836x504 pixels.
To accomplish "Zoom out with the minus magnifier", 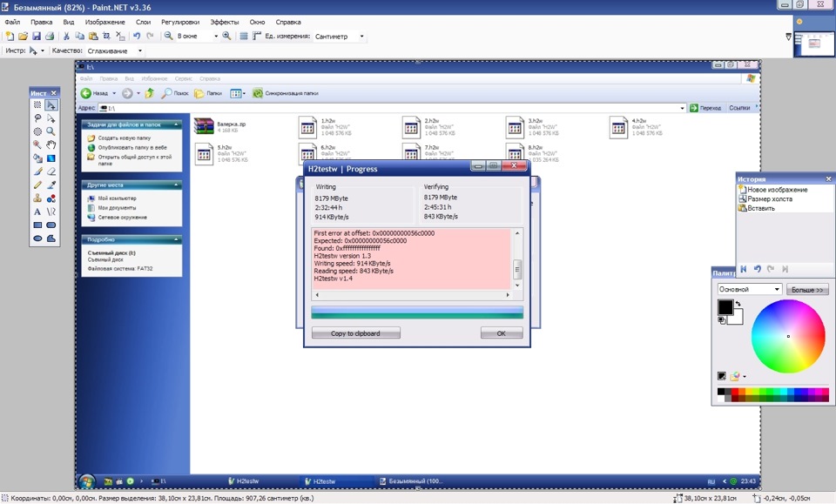I will 168,37.
